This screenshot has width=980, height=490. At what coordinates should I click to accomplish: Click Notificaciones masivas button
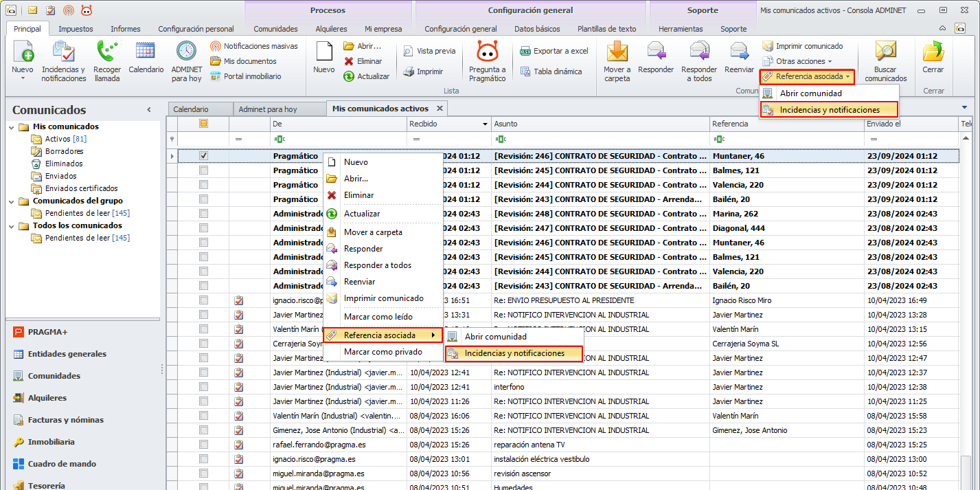point(254,46)
